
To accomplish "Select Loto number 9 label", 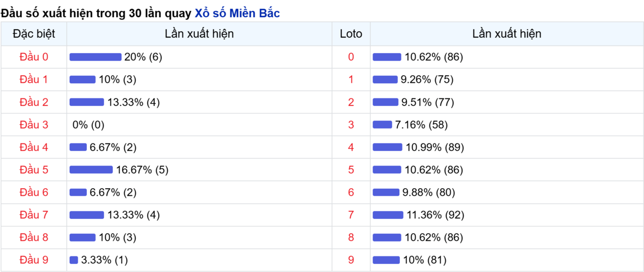I will 351,260.
